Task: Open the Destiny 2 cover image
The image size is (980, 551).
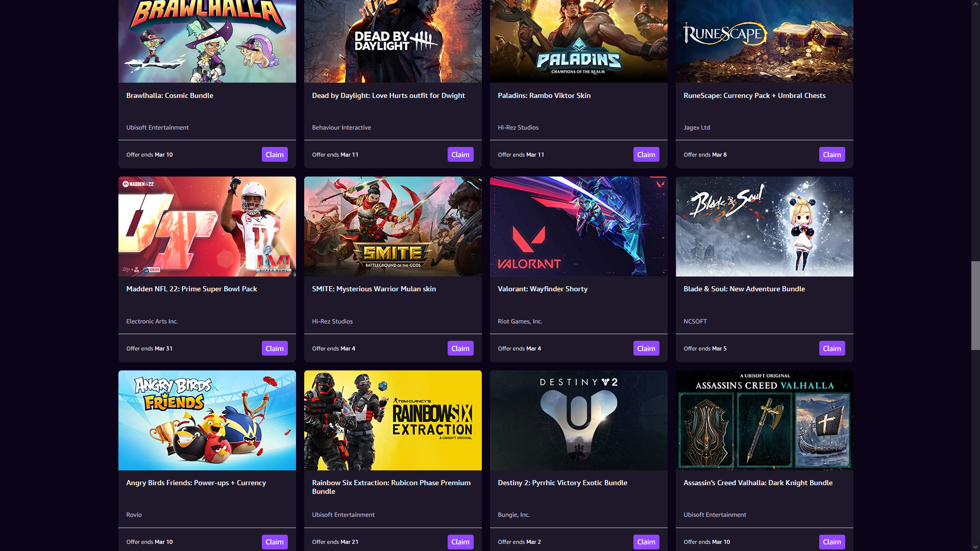Action: point(579,420)
